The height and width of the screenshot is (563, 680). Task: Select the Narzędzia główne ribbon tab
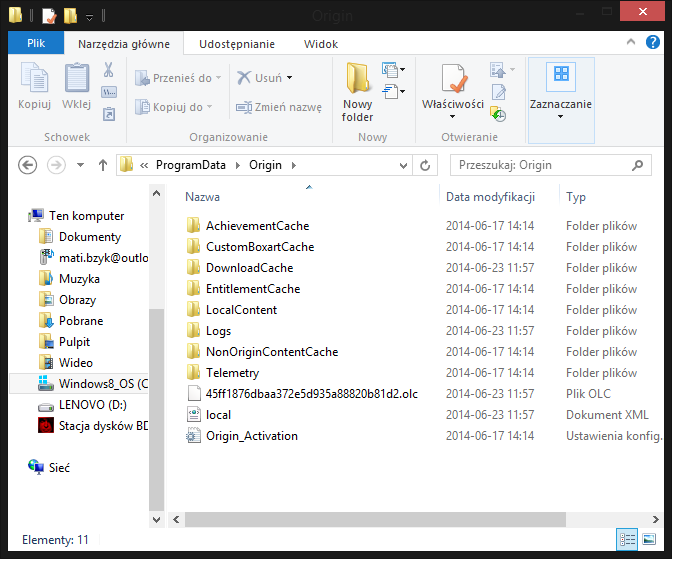click(124, 44)
